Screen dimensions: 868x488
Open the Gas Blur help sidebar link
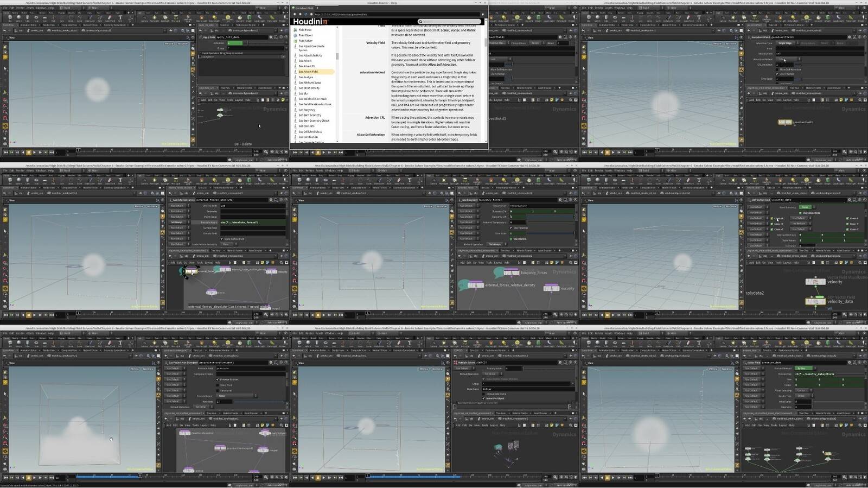coord(303,93)
